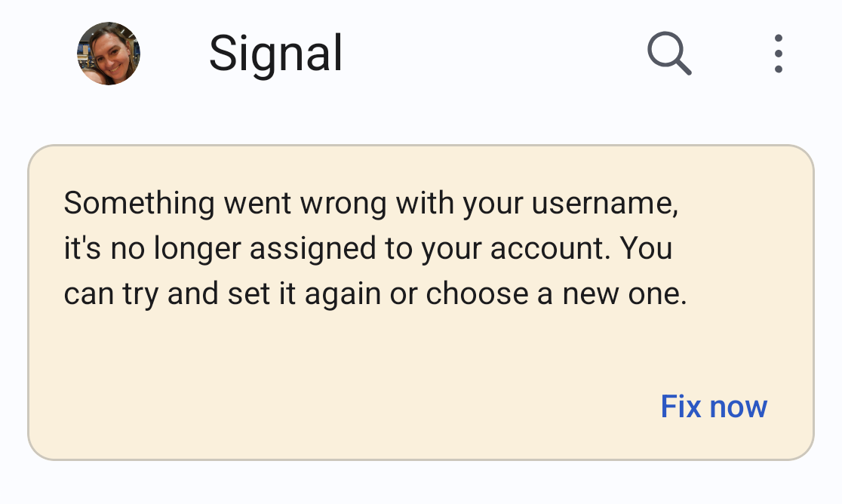Click the search icon next to Signal title

click(x=669, y=53)
